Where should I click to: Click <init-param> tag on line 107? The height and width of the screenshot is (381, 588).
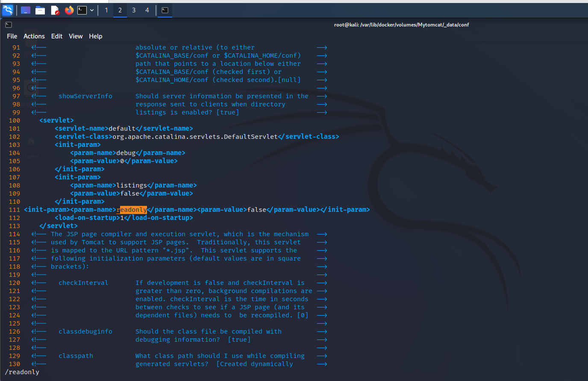pyautogui.click(x=78, y=177)
